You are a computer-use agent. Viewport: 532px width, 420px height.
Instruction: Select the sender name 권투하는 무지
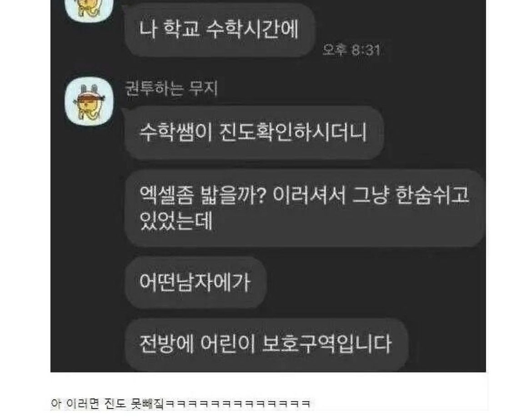click(x=171, y=89)
